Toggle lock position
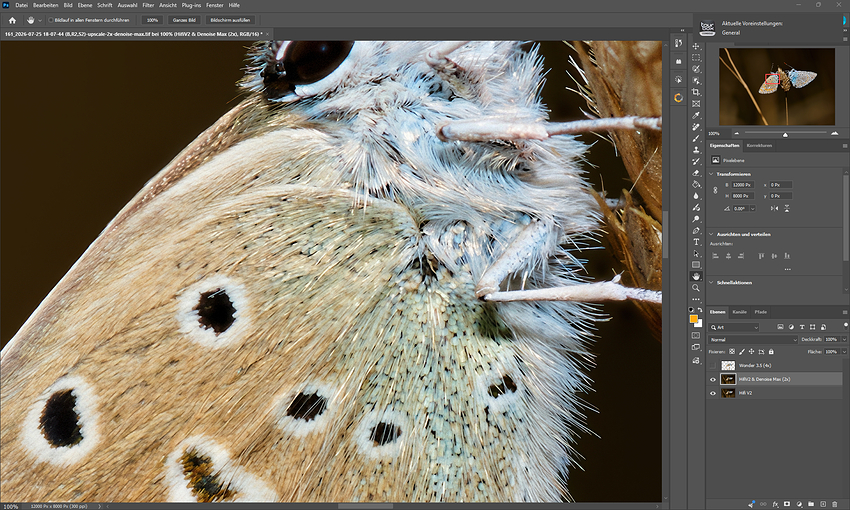850x510 pixels. tap(751, 352)
